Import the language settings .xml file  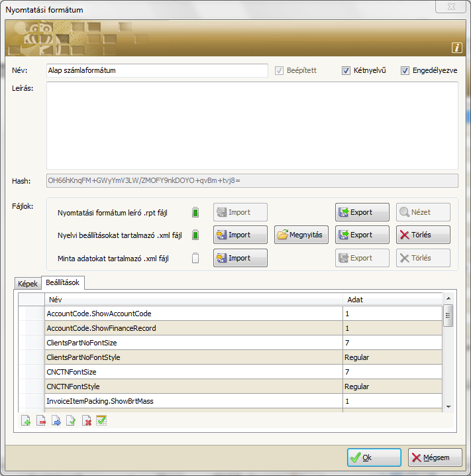pos(240,235)
